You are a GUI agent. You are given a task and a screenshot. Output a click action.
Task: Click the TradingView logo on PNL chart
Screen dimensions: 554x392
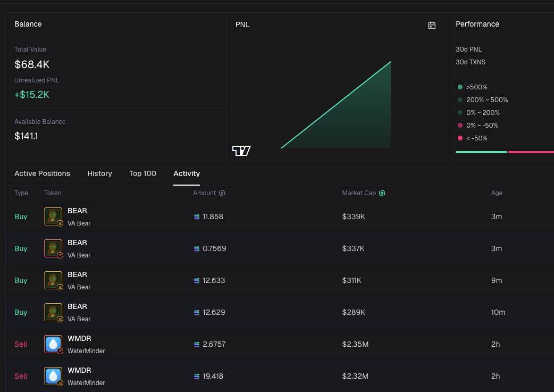click(x=241, y=151)
